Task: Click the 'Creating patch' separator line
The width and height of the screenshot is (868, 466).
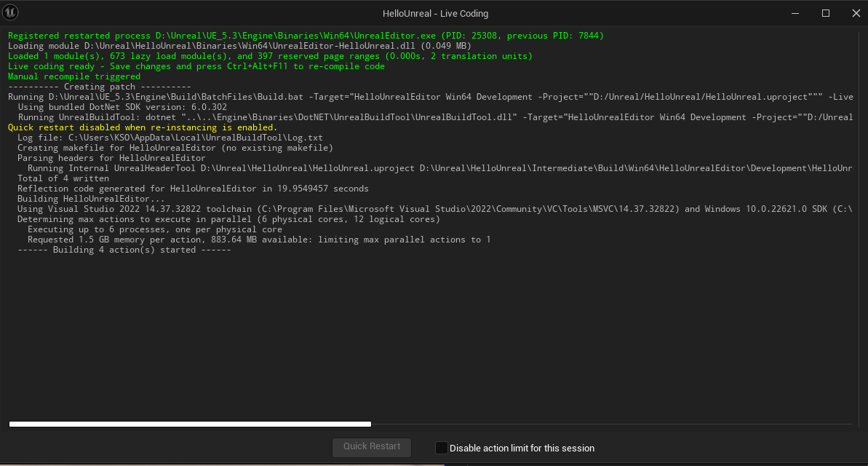Action: tap(99, 87)
